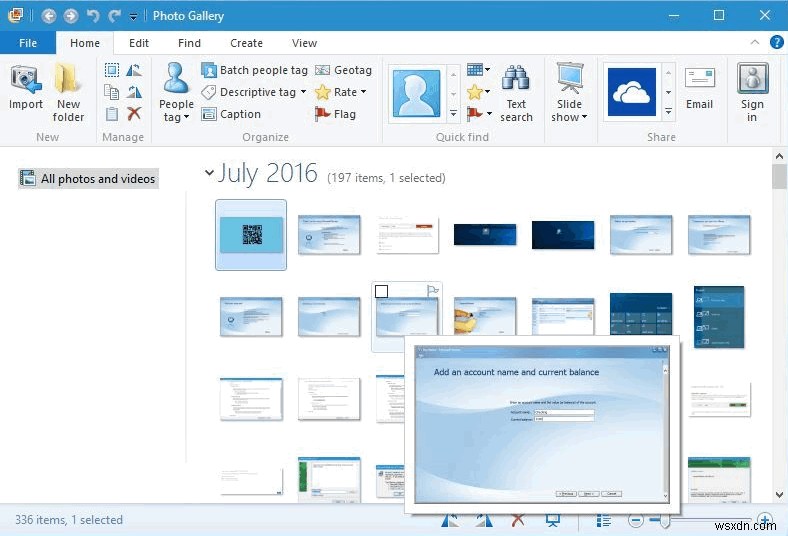Click status bar slide show icon
Viewport: 788px width, 536px height.
click(x=553, y=521)
